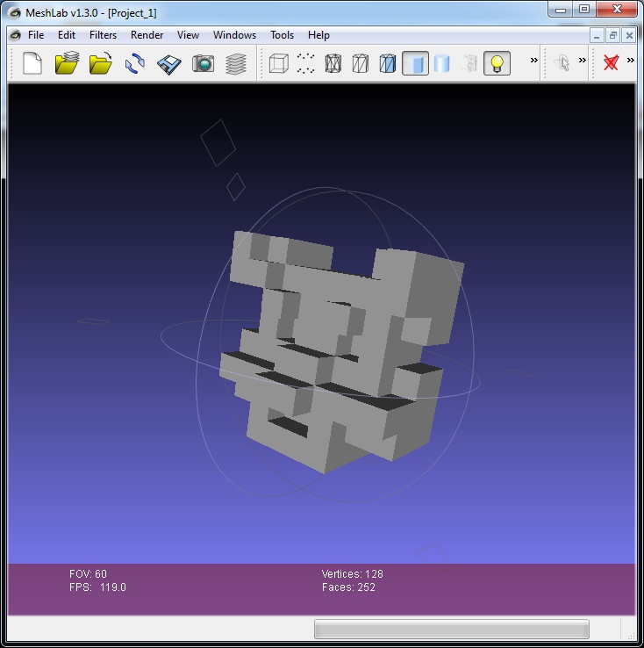Image resolution: width=644 pixels, height=648 pixels.
Task: Click the MeshLab eye icon in menu bar
Action: [15, 35]
